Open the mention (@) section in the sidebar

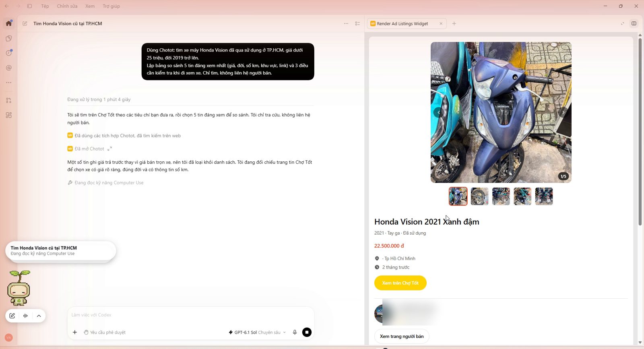pyautogui.click(x=9, y=68)
